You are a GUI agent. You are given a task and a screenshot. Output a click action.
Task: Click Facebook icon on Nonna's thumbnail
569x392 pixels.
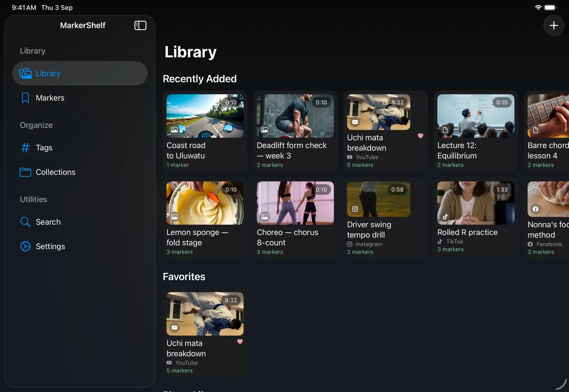[535, 209]
